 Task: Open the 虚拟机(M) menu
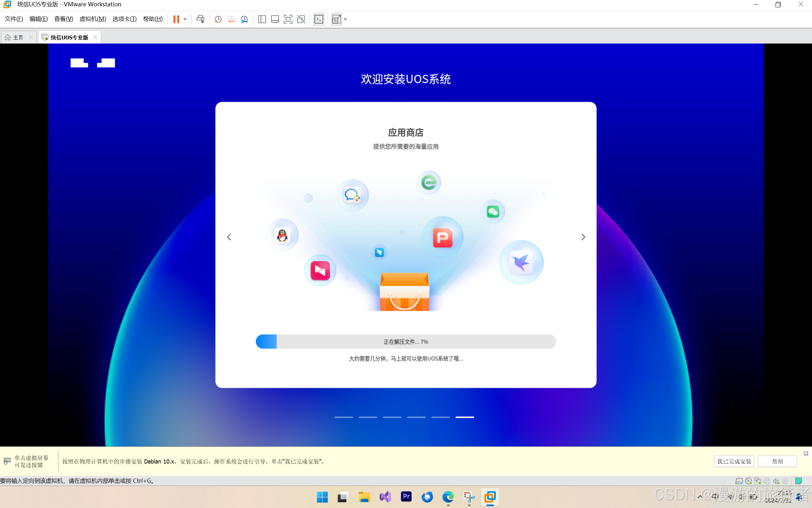click(x=93, y=19)
